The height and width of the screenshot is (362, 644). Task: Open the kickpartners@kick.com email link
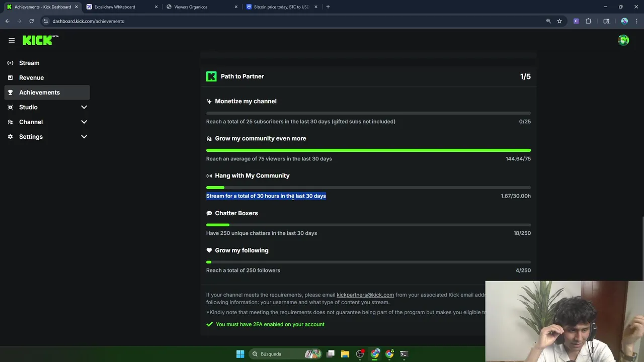tap(365, 295)
